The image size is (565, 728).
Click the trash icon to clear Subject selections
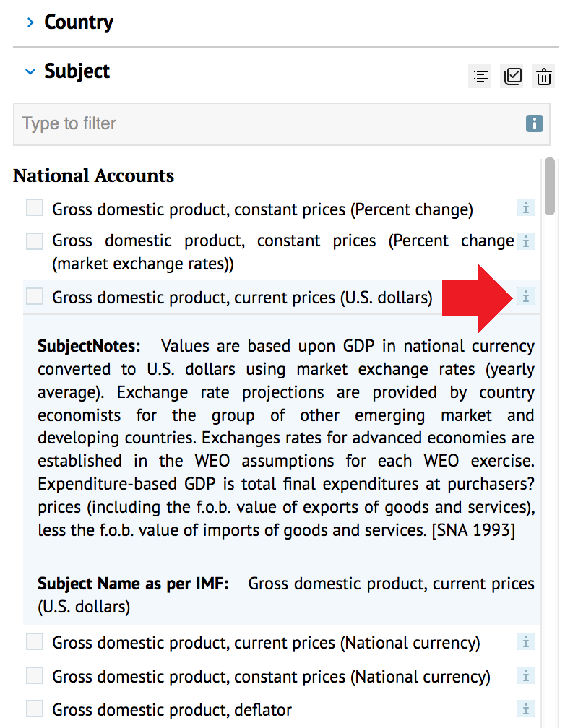coord(543,76)
